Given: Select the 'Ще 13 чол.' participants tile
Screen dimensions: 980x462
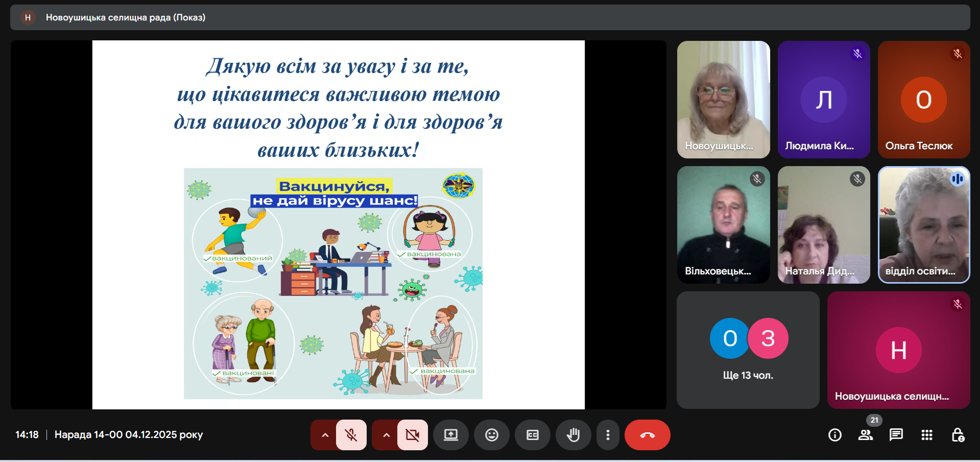Looking at the screenshot, I should coord(748,350).
